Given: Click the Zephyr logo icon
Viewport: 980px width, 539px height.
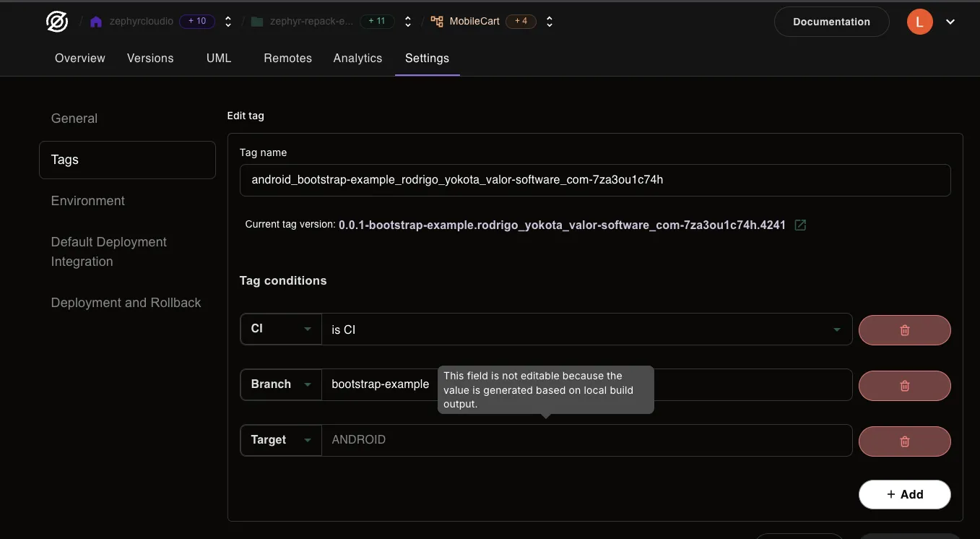Looking at the screenshot, I should click(x=57, y=22).
